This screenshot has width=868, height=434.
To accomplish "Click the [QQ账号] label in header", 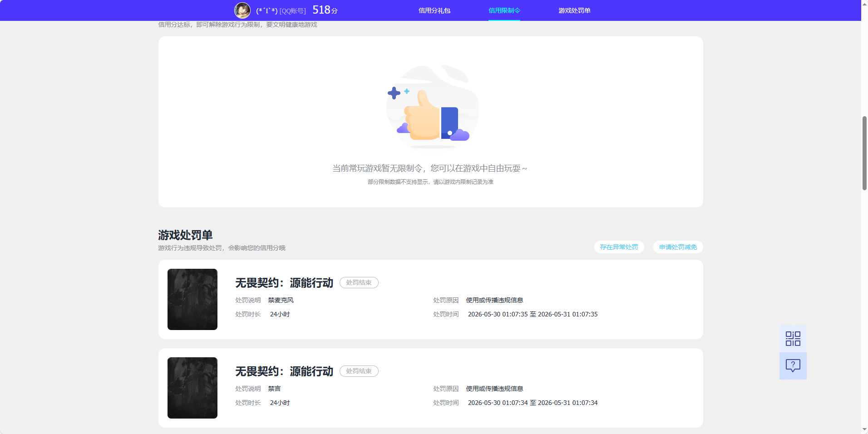I will point(292,11).
